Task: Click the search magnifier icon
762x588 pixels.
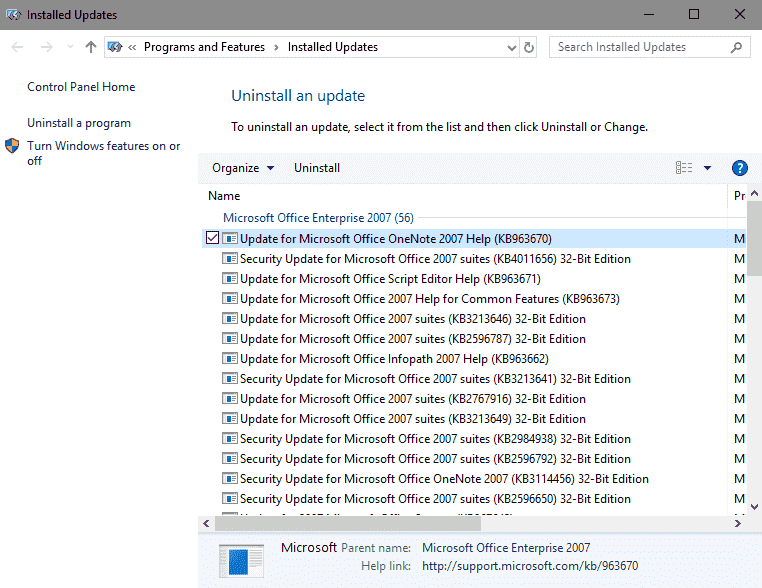Action: [736, 47]
